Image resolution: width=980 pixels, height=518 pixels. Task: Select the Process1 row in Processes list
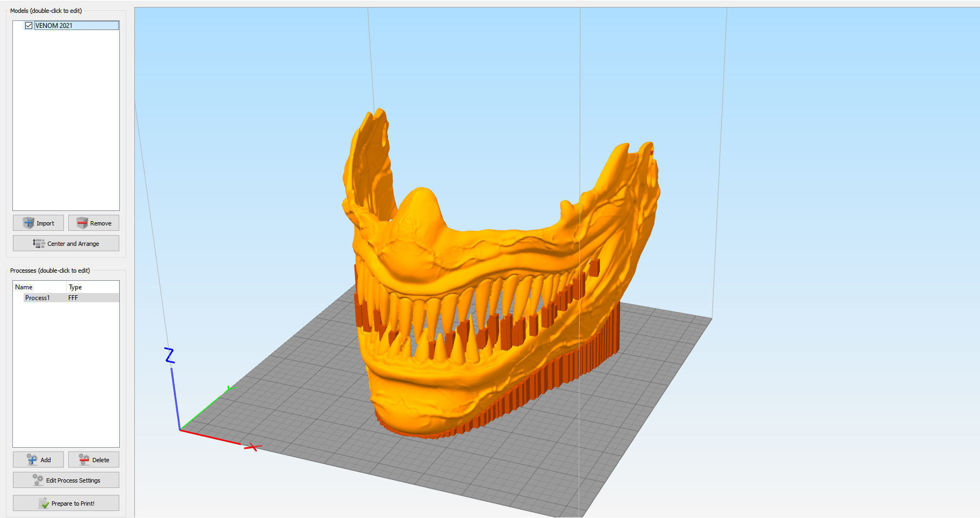pos(71,298)
